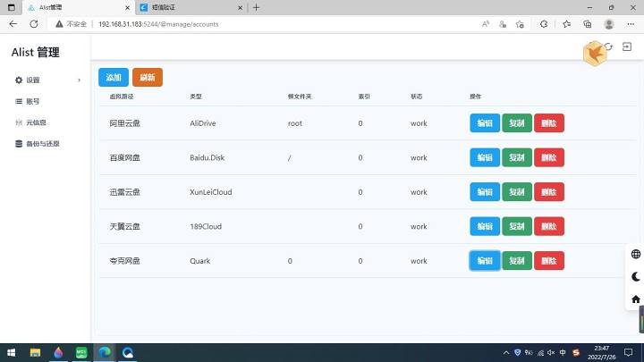
Task: Reload the browser page
Action: point(34,24)
